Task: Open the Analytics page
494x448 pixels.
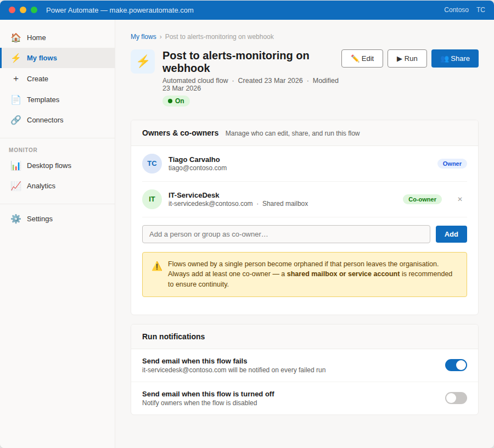Action: pyautogui.click(x=58, y=186)
